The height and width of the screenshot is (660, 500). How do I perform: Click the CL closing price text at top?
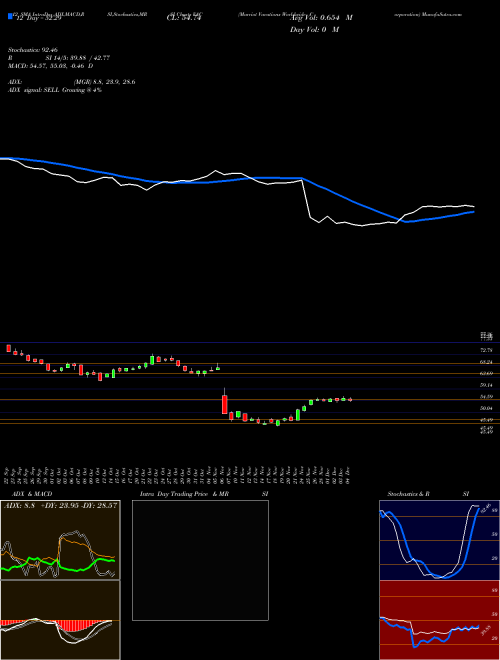[183, 18]
